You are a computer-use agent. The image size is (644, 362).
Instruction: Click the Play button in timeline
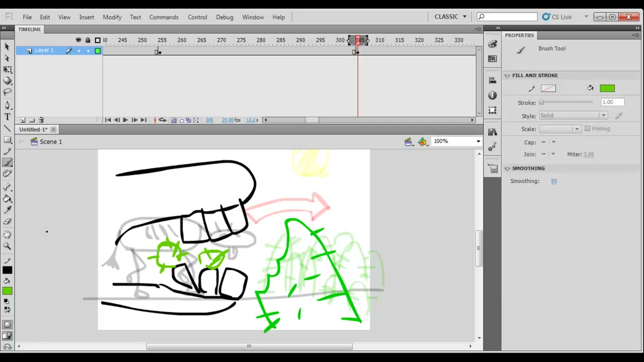[x=125, y=120]
